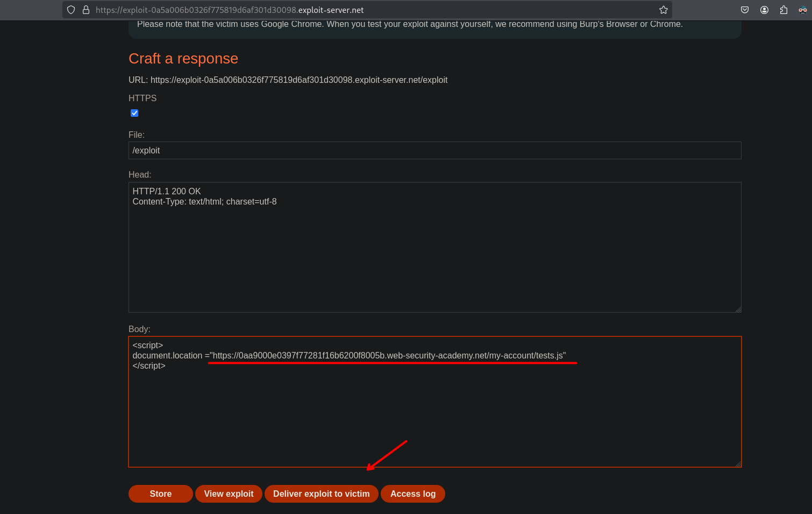Click the HTTPS label text
Image resolution: width=812 pixels, height=514 pixels.
[143, 98]
